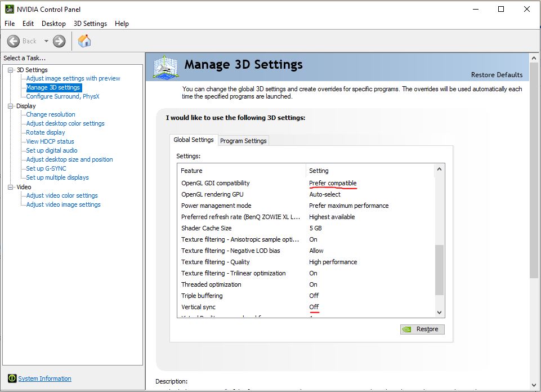This screenshot has width=541, height=392.
Task: Click the Forward arrow icon
Action: tap(59, 41)
